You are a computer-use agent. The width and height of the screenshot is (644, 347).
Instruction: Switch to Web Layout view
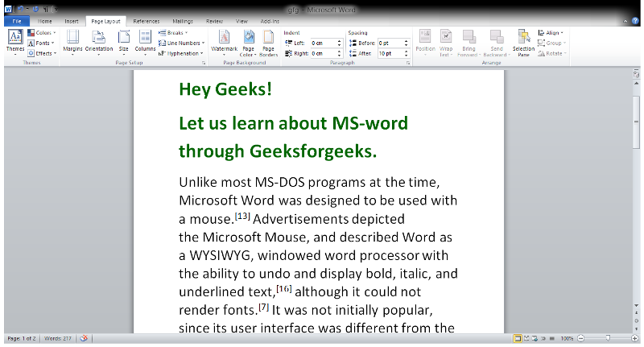[x=535, y=338]
